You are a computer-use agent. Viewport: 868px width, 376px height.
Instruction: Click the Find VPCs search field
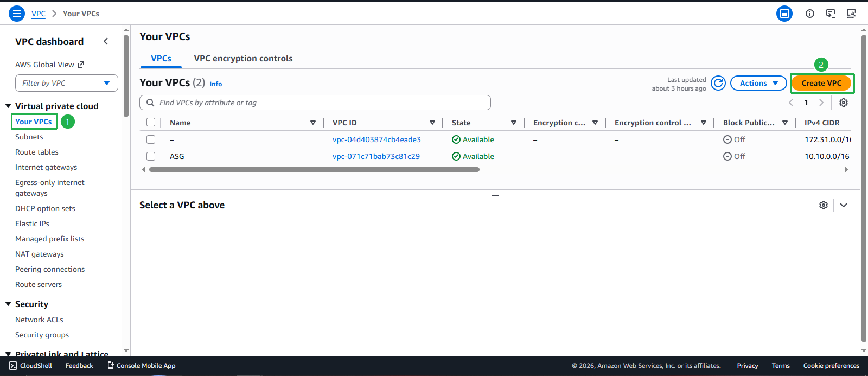coord(315,103)
